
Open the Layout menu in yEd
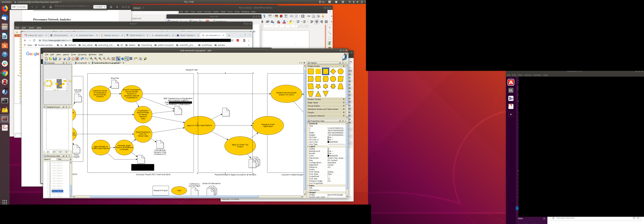point(66,54)
